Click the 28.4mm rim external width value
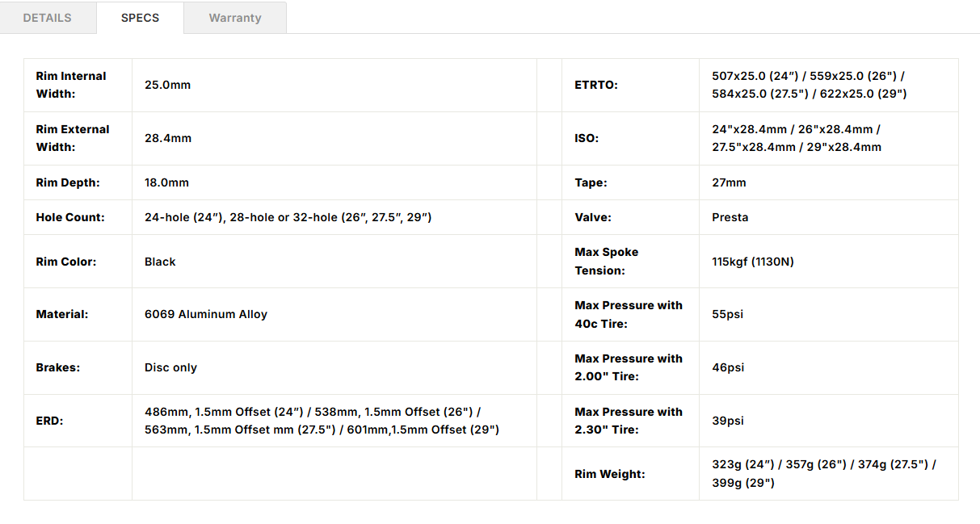 (x=168, y=138)
